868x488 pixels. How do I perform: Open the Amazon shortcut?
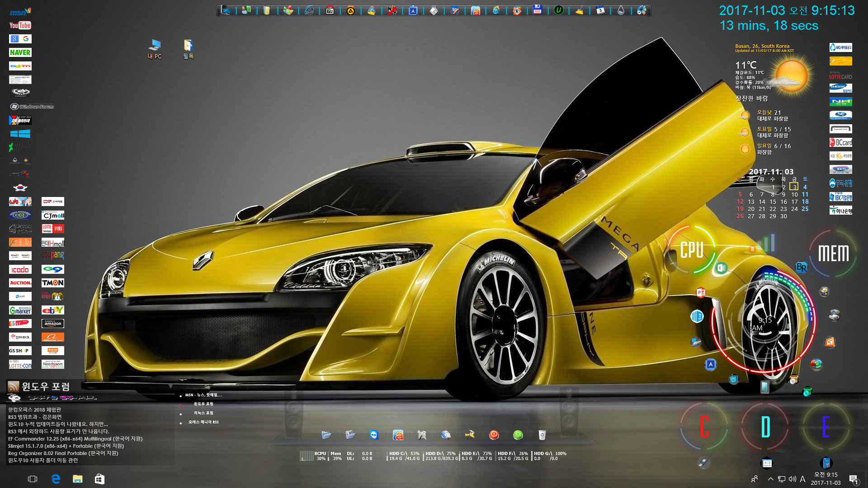(53, 324)
